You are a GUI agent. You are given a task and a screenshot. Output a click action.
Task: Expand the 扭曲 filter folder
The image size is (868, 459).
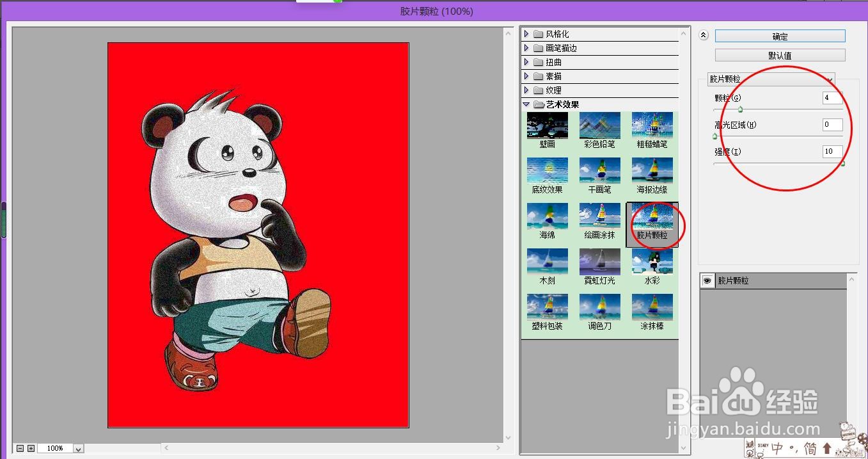coord(526,62)
